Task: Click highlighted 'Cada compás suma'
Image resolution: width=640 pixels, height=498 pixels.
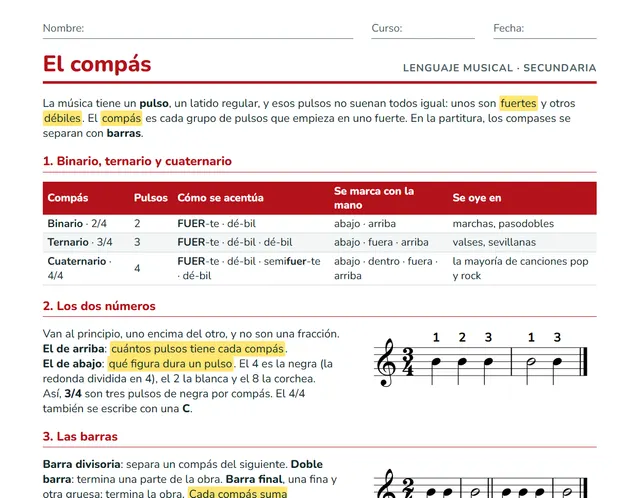Action: [x=238, y=493]
